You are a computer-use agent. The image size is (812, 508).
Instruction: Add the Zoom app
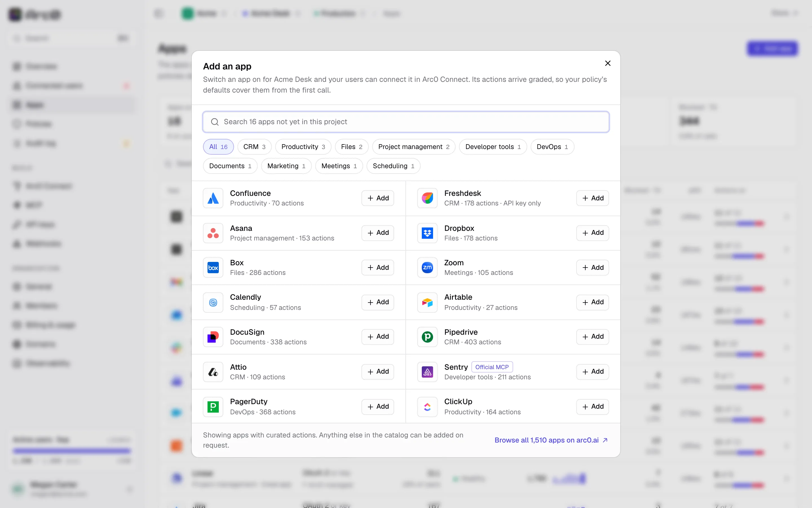[x=593, y=268]
